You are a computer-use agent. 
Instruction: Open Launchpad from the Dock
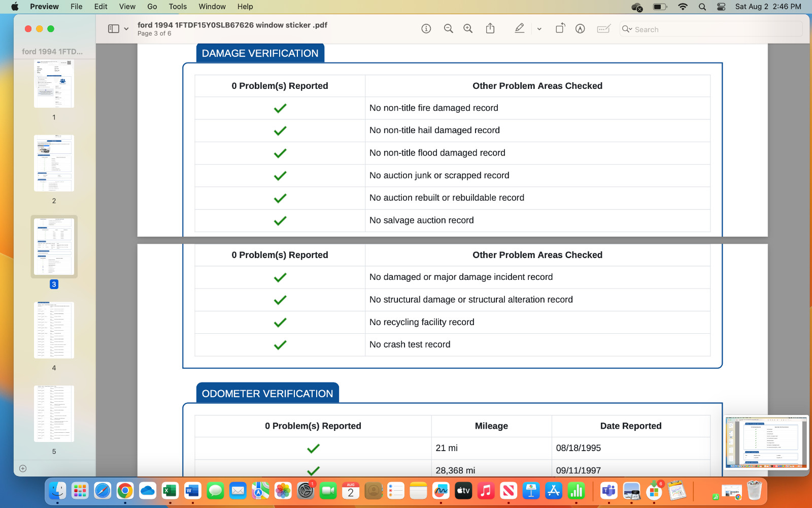tap(80, 491)
